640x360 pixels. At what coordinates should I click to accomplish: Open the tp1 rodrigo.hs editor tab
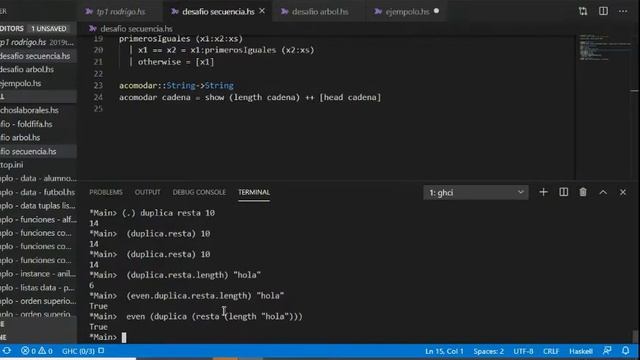tap(120, 11)
